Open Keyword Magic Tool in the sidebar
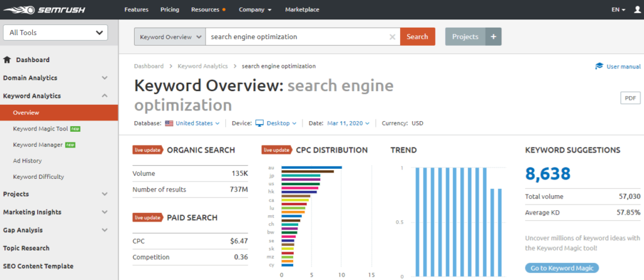The width and height of the screenshot is (644, 280). tap(40, 129)
